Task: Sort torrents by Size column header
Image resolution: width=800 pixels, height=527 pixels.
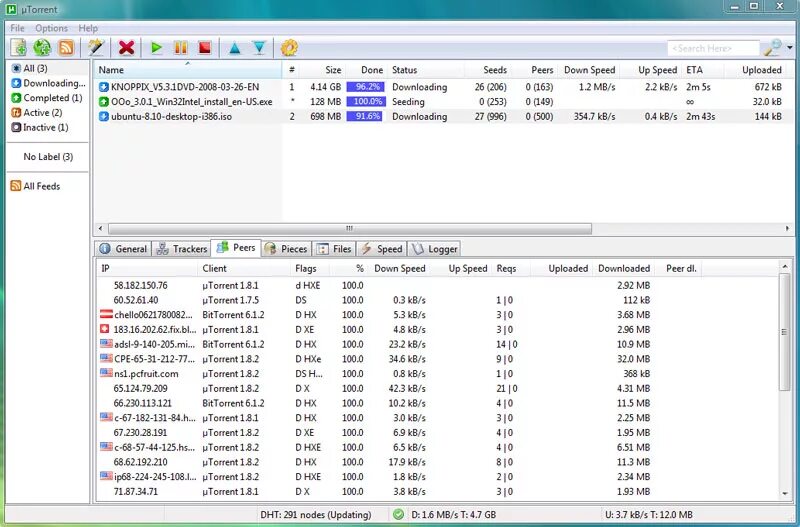Action: tap(323, 70)
